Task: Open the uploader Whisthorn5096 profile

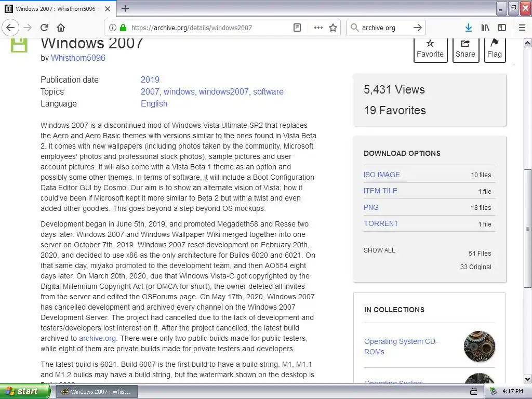Action: 78,58
